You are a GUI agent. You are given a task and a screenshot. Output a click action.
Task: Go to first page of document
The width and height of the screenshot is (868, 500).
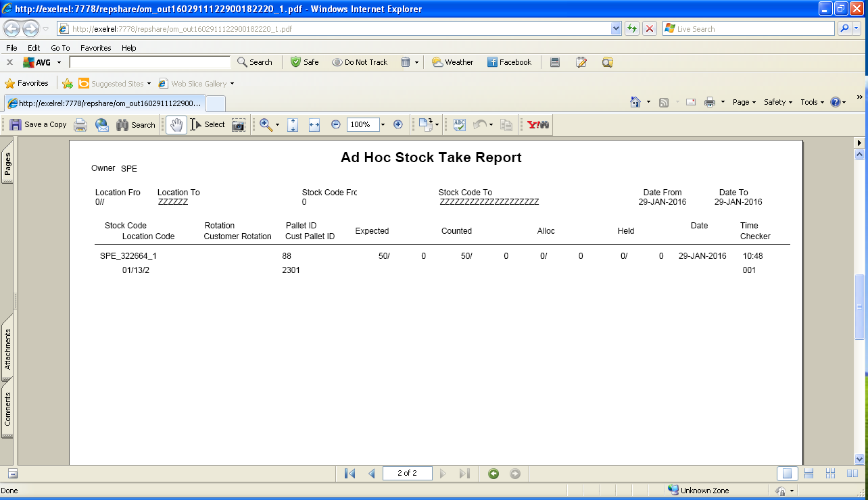click(x=350, y=474)
